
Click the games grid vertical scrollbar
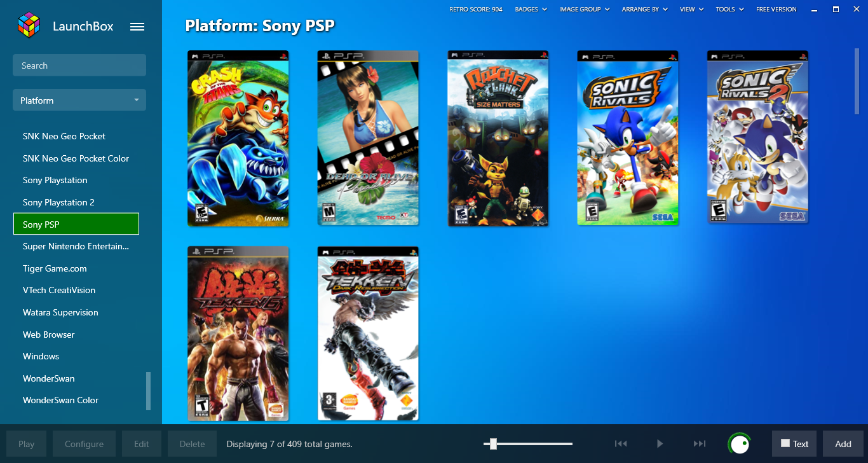point(857,81)
